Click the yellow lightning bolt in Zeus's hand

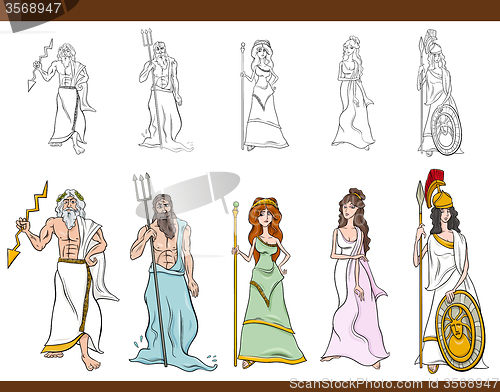28,224
